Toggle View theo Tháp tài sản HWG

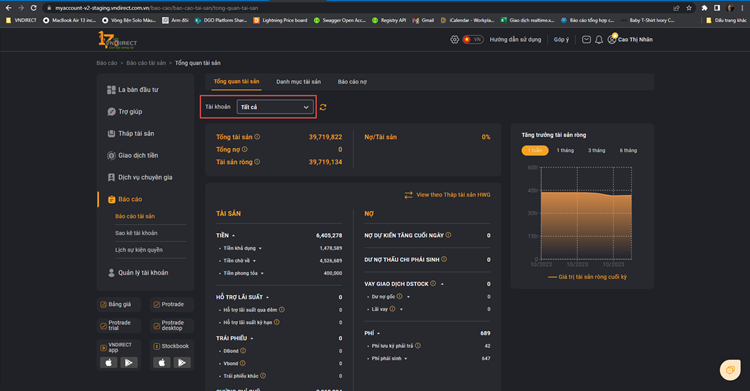[447, 195]
